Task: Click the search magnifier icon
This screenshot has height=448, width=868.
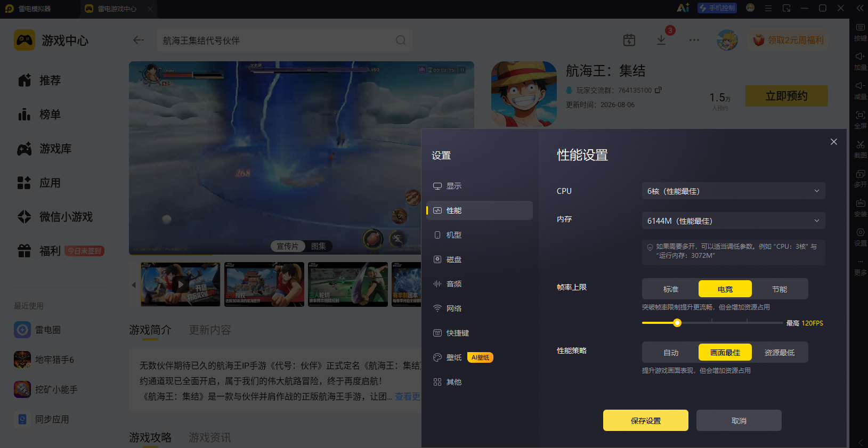Action: point(401,40)
